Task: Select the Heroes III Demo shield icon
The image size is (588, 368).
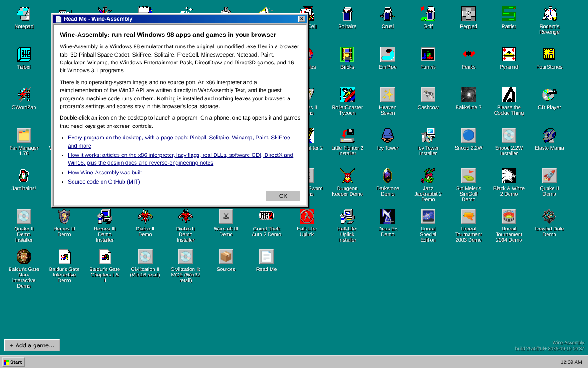Action: coord(64,216)
